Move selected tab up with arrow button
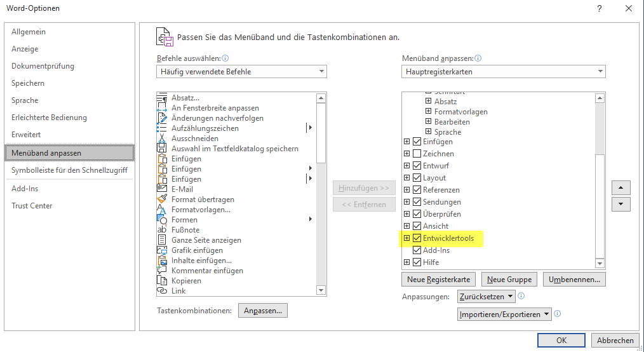 621,187
